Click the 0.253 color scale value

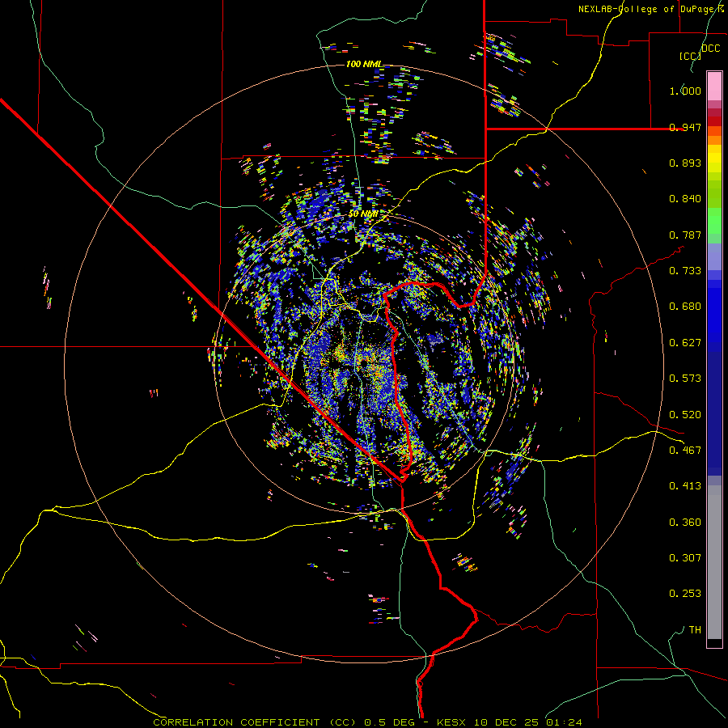click(x=685, y=594)
